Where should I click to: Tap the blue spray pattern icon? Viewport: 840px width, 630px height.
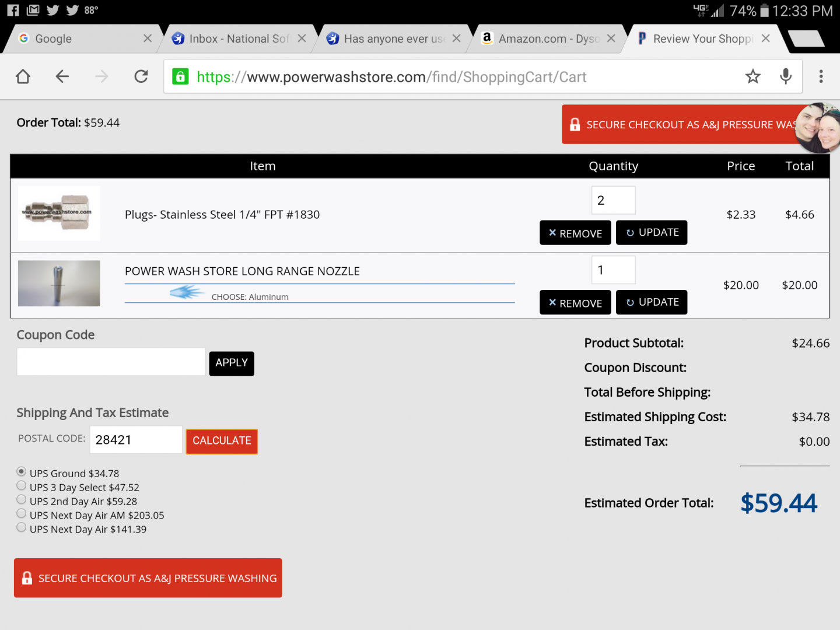click(187, 292)
